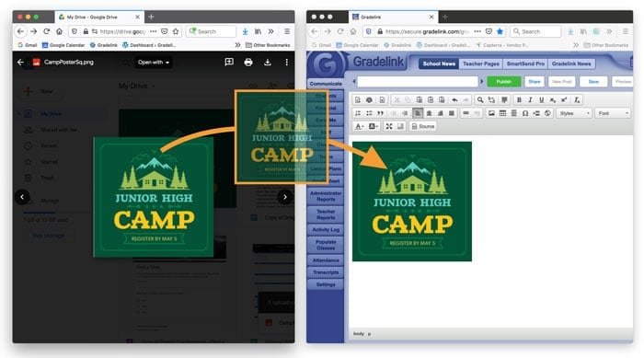Download CampPosterSq.png from the Drive preview

pos(268,62)
